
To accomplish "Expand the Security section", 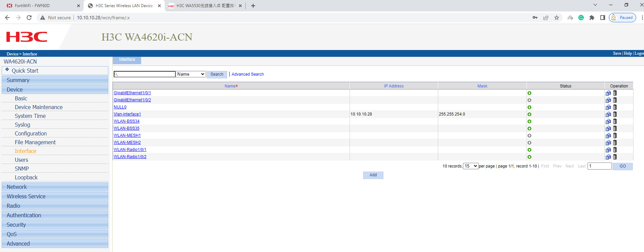I will click(55, 225).
